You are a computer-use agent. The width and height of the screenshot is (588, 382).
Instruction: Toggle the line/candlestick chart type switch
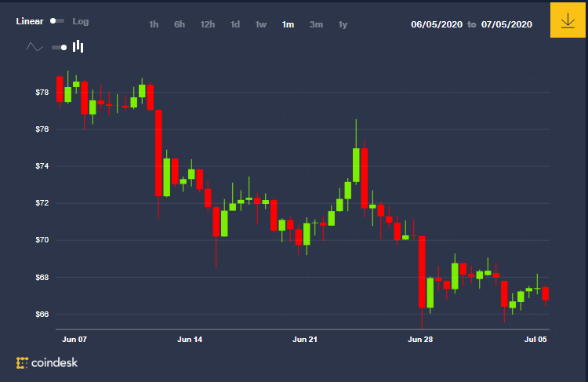pos(60,47)
